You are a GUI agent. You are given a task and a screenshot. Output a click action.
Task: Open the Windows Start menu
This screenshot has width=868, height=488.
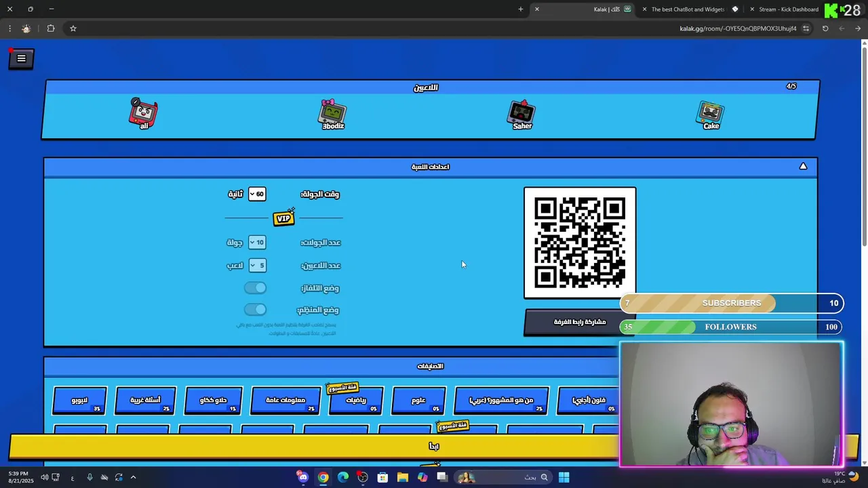click(x=564, y=477)
